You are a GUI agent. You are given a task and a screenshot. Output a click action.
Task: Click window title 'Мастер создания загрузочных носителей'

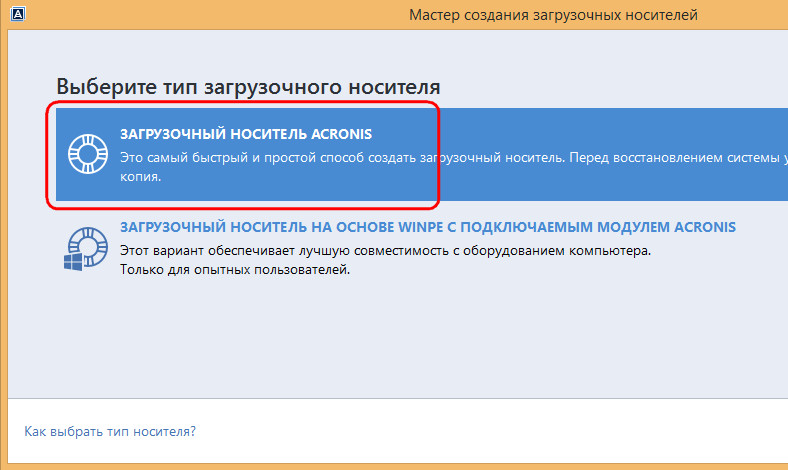click(x=553, y=15)
